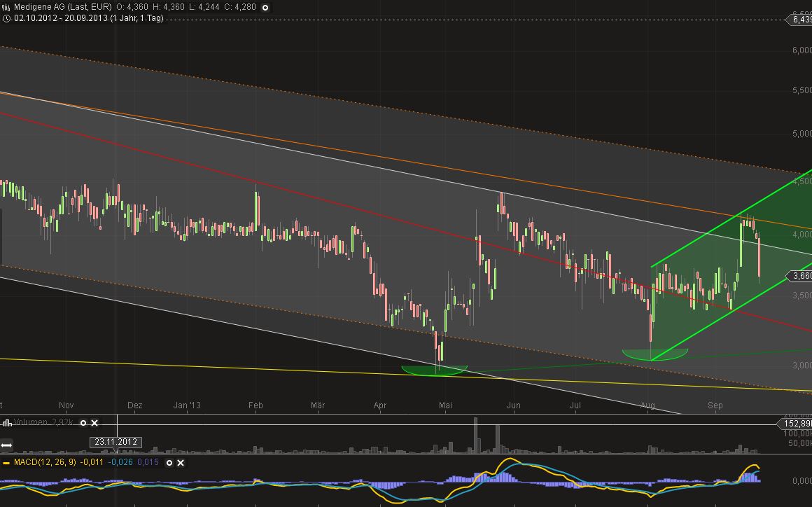
Task: Open settings circle next to OHLC values
Action: tap(265, 8)
